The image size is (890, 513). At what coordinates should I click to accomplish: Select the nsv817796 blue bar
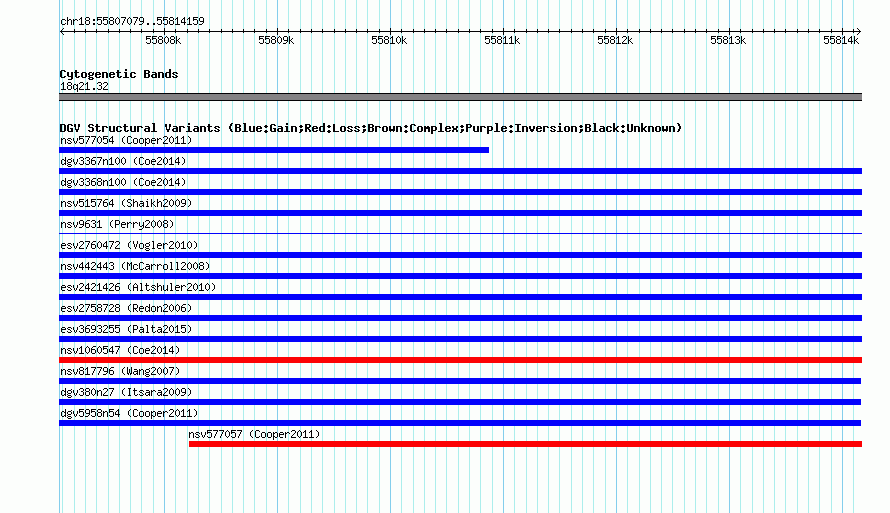(x=460, y=381)
